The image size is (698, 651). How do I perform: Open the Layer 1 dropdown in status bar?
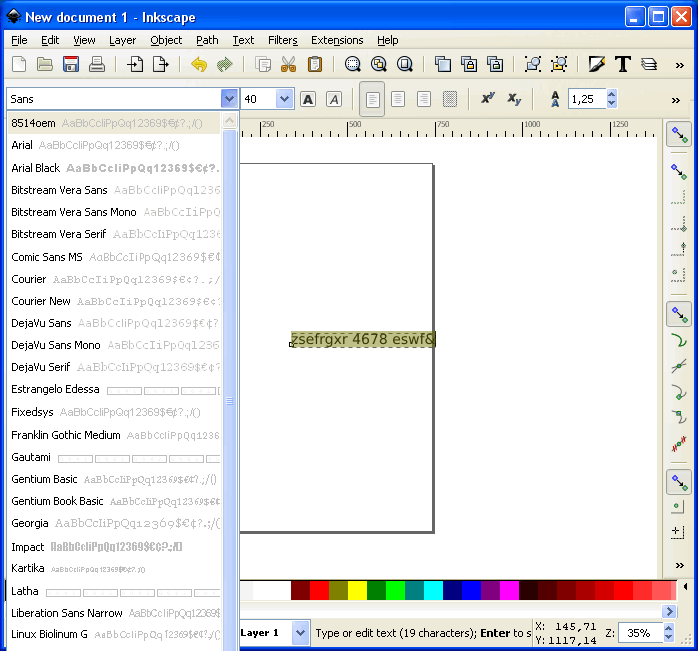pos(300,633)
